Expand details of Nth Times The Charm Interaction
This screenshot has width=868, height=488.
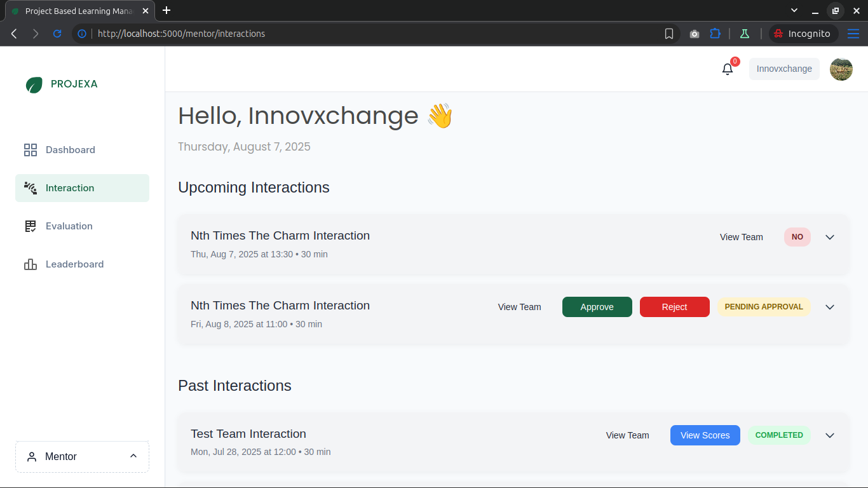click(830, 236)
